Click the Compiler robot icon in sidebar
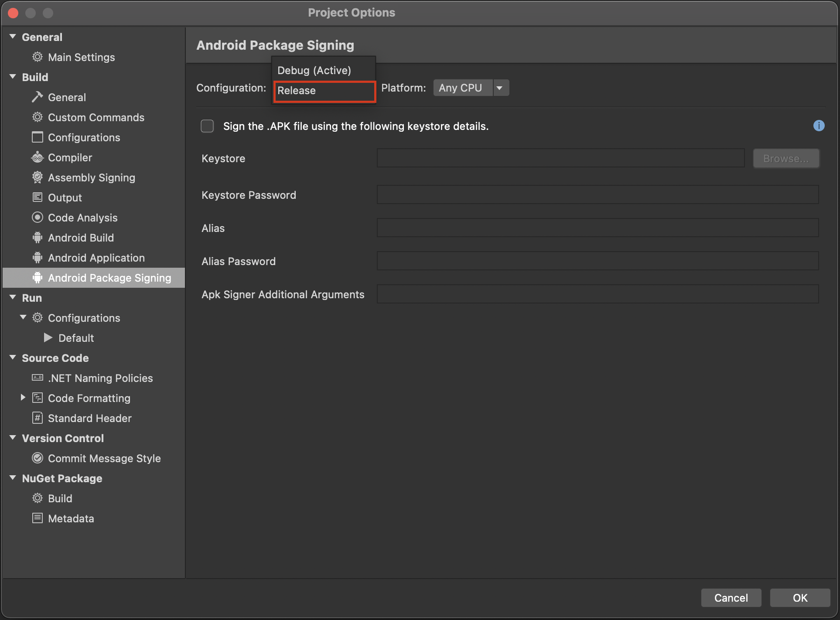This screenshot has height=620, width=840. pyautogui.click(x=38, y=157)
